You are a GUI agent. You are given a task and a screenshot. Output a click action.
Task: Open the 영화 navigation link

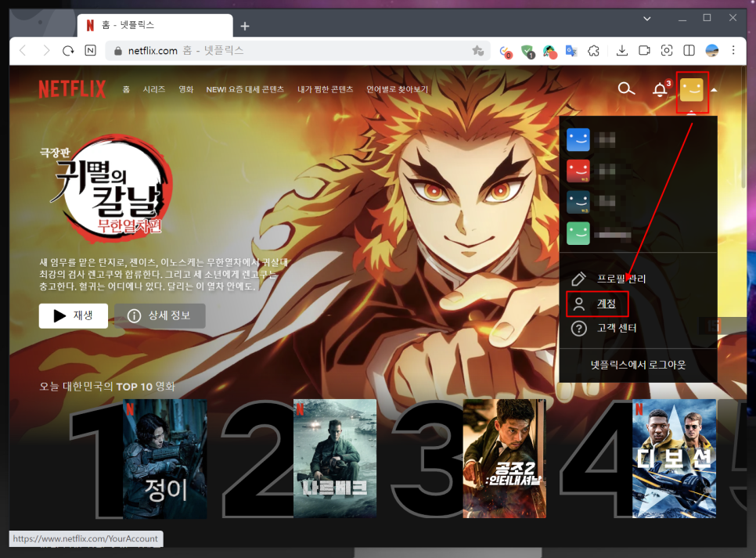pos(185,90)
